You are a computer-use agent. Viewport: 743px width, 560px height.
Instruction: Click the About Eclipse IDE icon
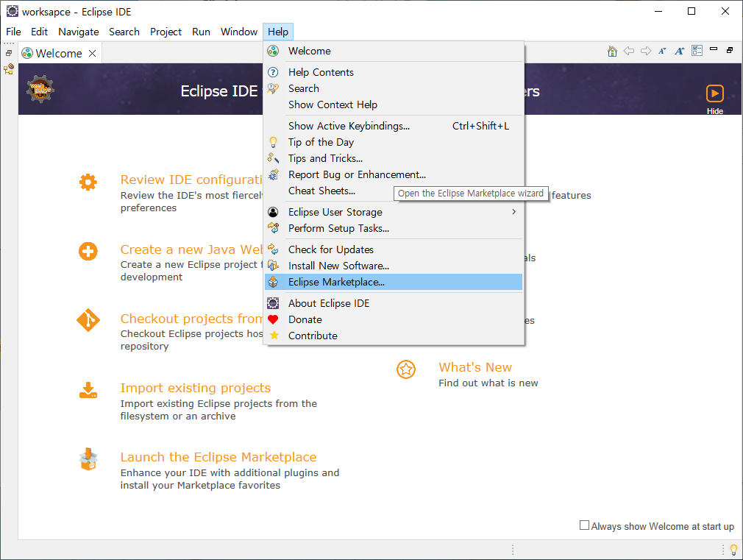pyautogui.click(x=273, y=303)
